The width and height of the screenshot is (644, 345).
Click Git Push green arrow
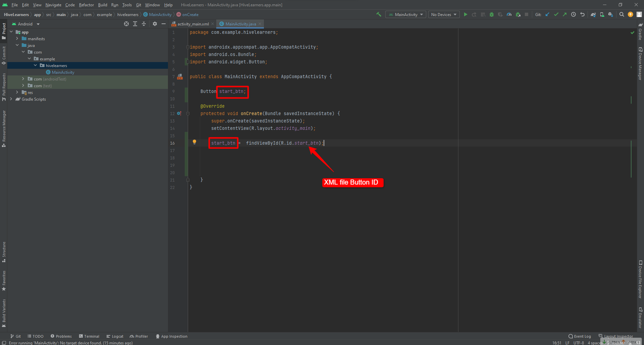565,15
